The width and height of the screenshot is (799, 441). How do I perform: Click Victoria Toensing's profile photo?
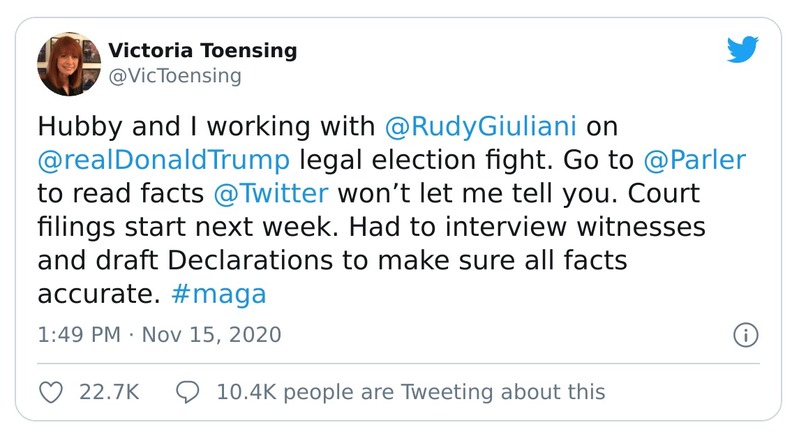pos(65,62)
